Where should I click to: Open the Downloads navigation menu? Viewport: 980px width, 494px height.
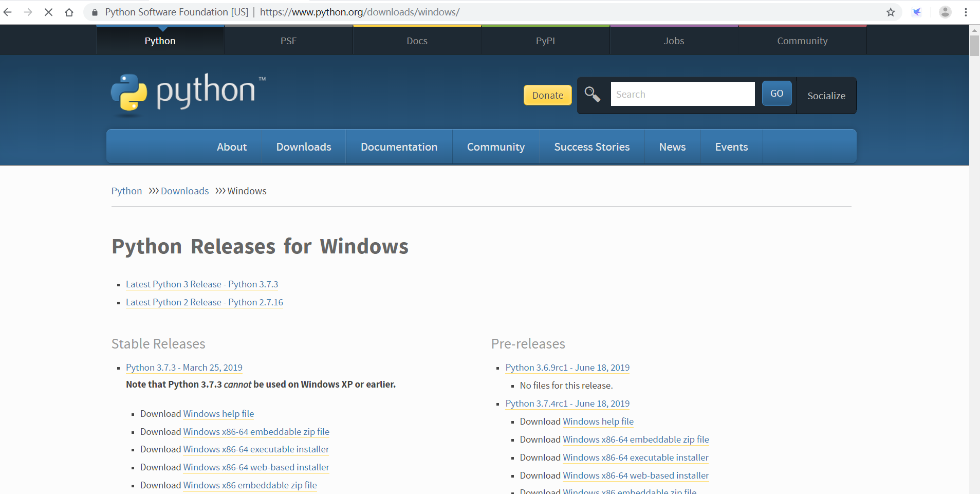coord(304,147)
